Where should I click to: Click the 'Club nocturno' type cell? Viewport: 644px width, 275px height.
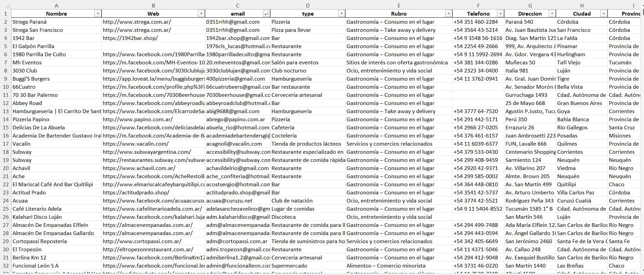click(x=308, y=70)
